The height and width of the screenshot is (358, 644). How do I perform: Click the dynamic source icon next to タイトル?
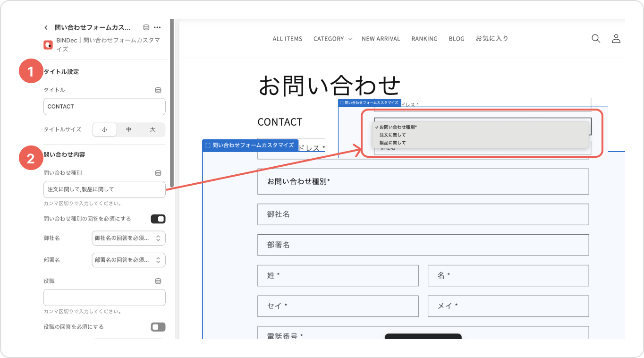158,90
